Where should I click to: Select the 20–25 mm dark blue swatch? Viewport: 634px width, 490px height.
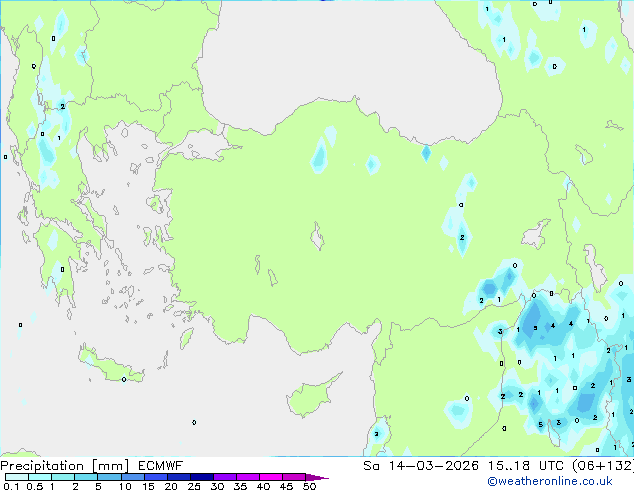[178, 477]
